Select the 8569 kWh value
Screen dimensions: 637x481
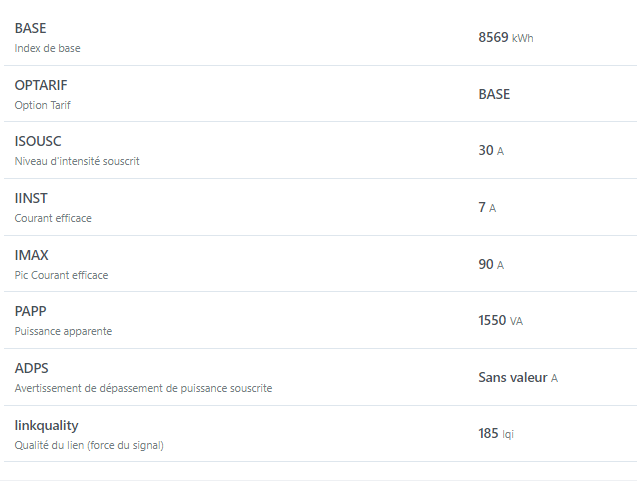tap(506, 37)
